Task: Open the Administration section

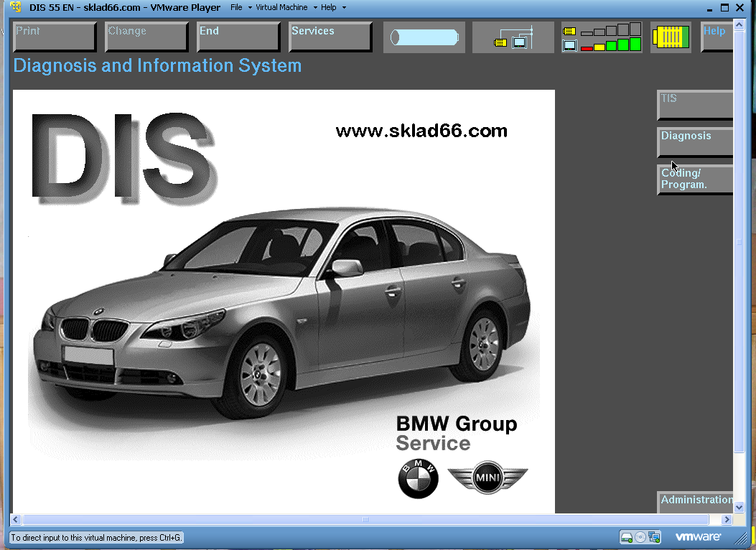Action: click(x=695, y=503)
